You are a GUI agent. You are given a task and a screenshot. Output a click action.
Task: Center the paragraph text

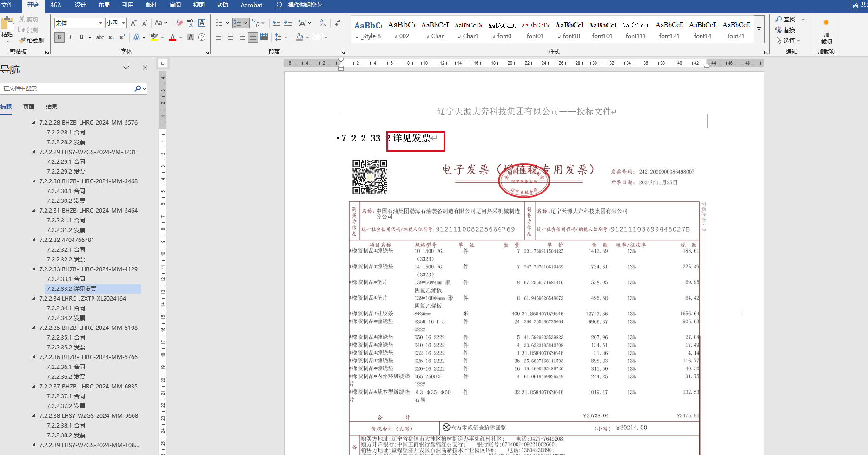click(231, 37)
